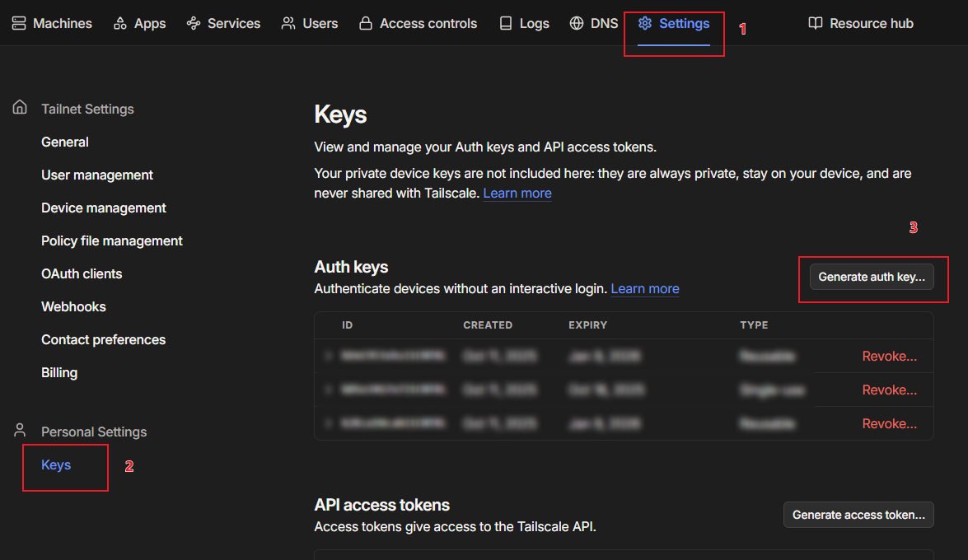Expand the third auth key row chevron
This screenshot has width=968, height=560.
click(328, 423)
